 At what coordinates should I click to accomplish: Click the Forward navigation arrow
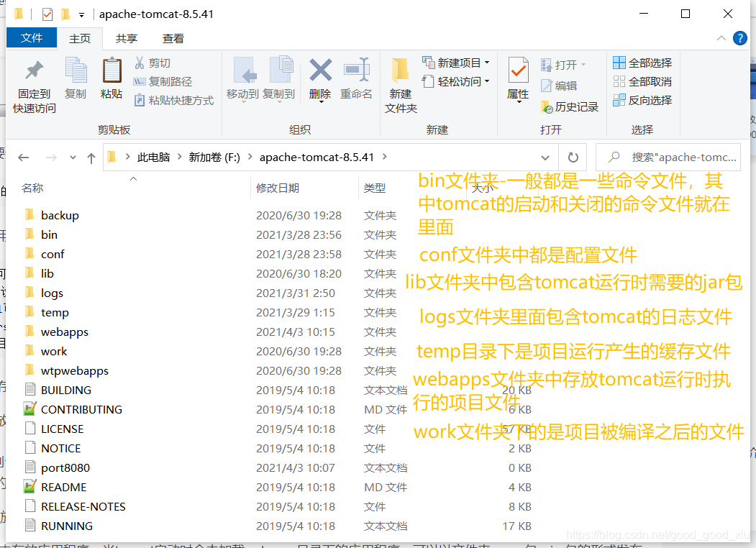pos(51,157)
